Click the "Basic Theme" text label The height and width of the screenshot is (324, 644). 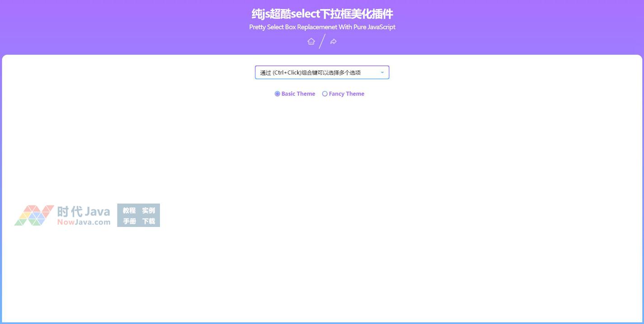(298, 94)
